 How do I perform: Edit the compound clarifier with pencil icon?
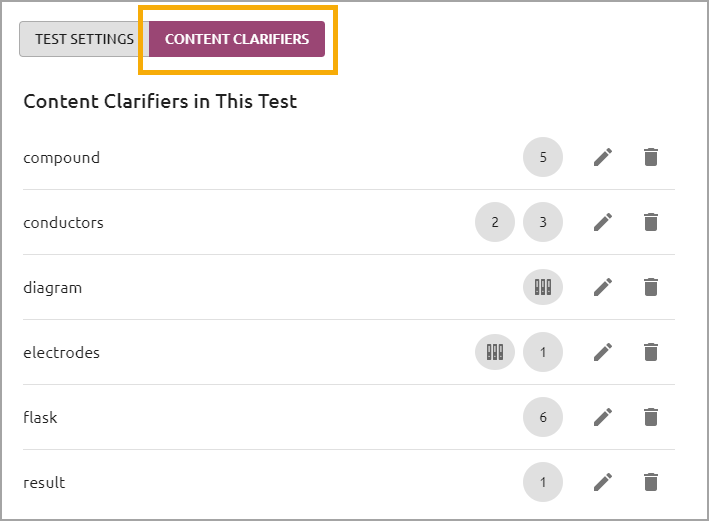tap(603, 157)
